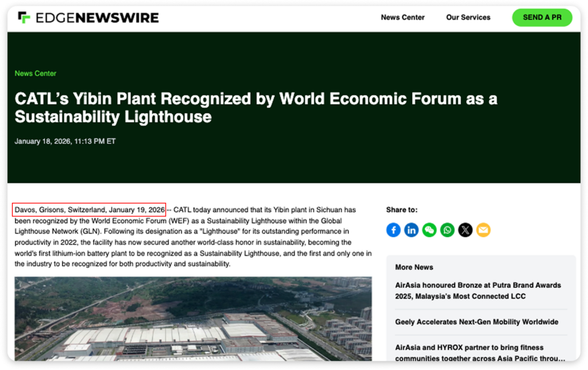Viewport: 588px width, 370px height.
Task: Open the AirAsia and HYROX partnership article
Action: point(477,352)
